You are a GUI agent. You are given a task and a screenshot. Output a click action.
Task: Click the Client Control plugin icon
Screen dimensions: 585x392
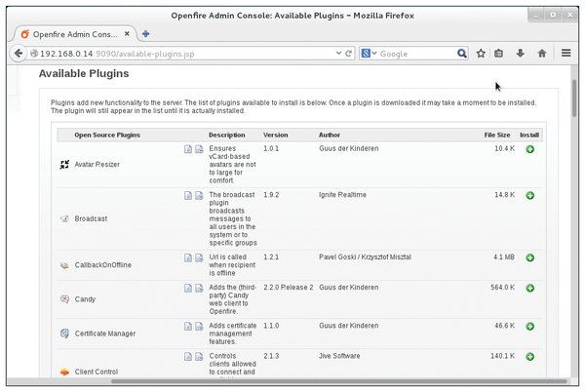click(x=64, y=372)
